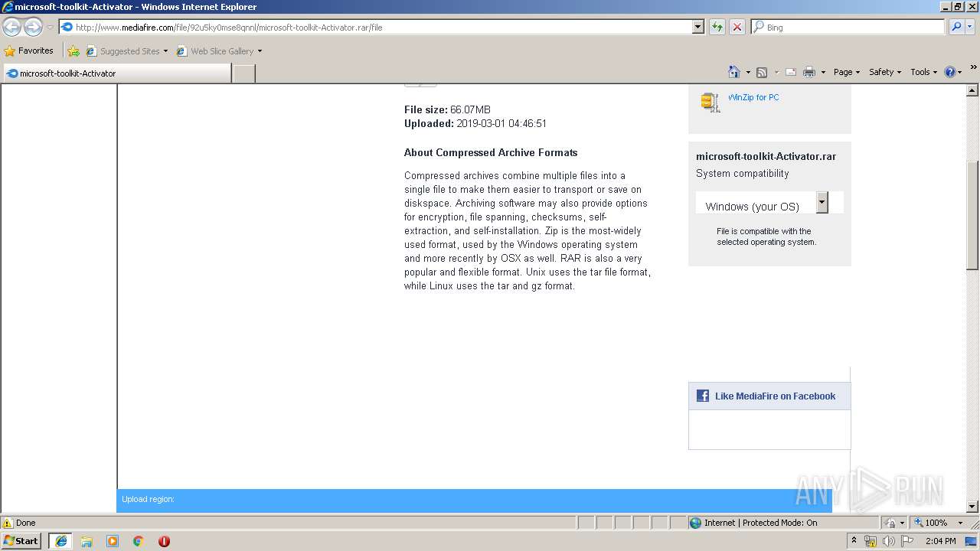
Task: Click the vertical scrollbar thumb
Action: point(972,215)
